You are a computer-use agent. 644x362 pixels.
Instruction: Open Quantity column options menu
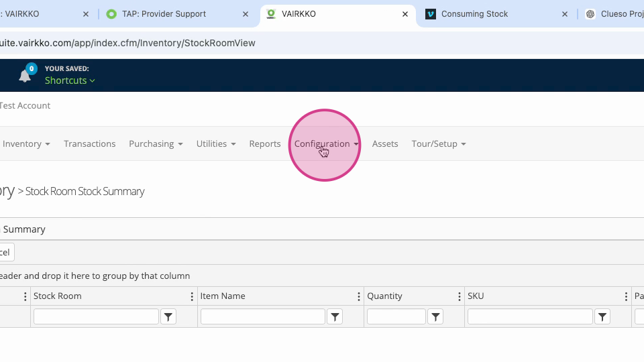click(459, 296)
